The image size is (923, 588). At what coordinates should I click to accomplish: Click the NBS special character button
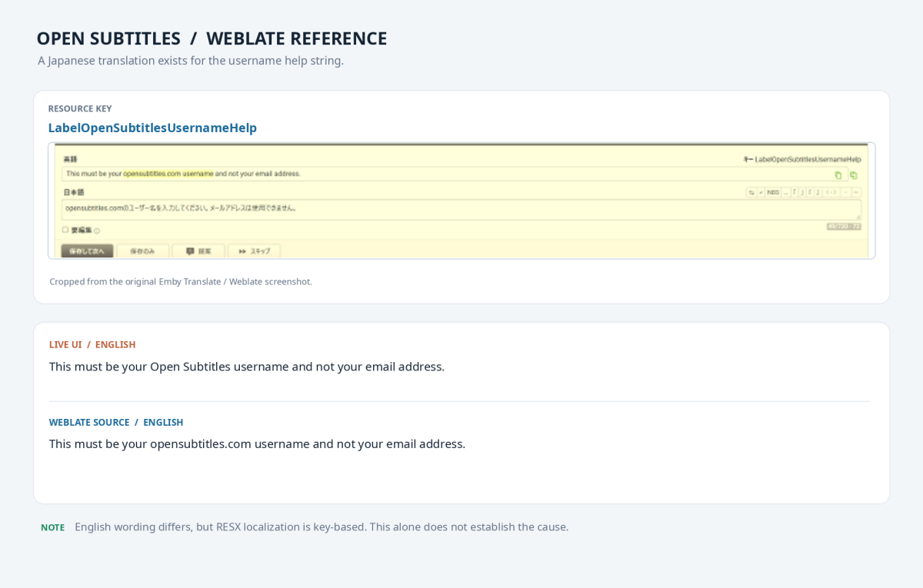pyautogui.click(x=773, y=192)
